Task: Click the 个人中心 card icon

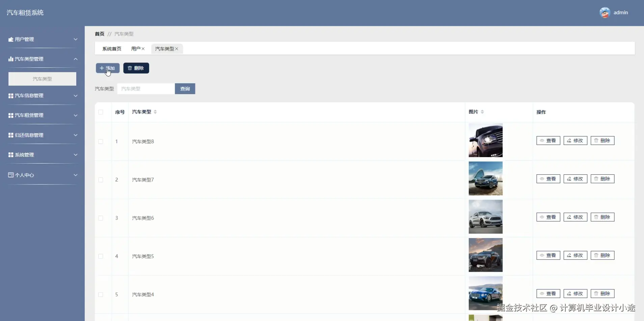Action: pos(11,175)
